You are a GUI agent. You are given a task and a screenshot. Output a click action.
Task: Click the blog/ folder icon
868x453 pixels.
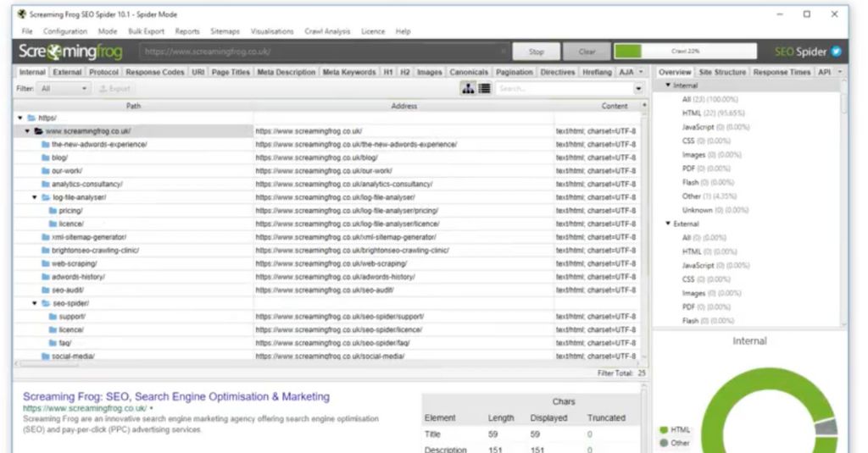pos(46,157)
